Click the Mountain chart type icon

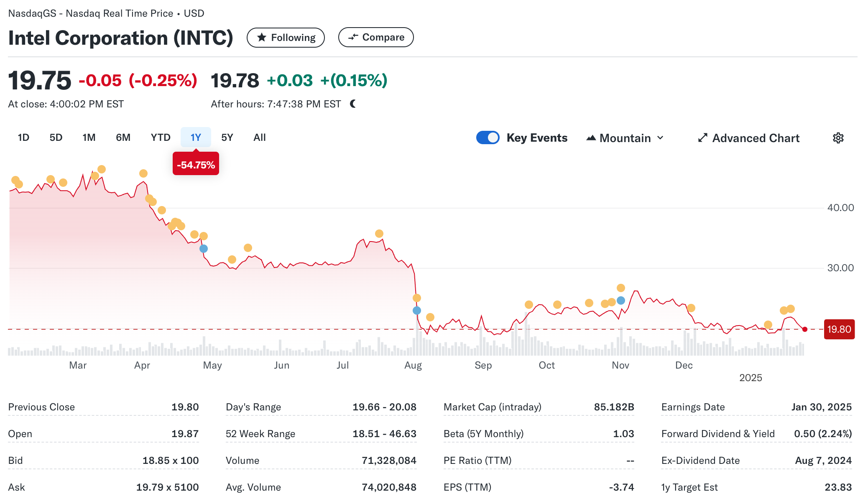click(591, 138)
